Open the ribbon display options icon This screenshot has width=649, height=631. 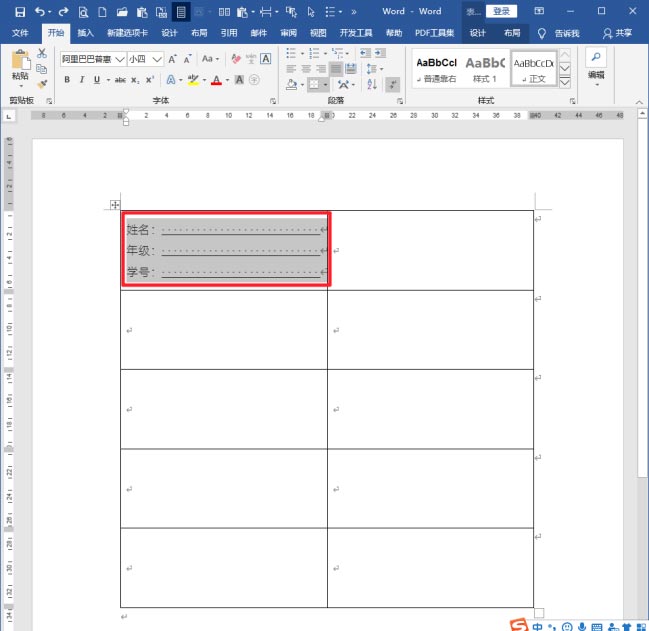539,11
